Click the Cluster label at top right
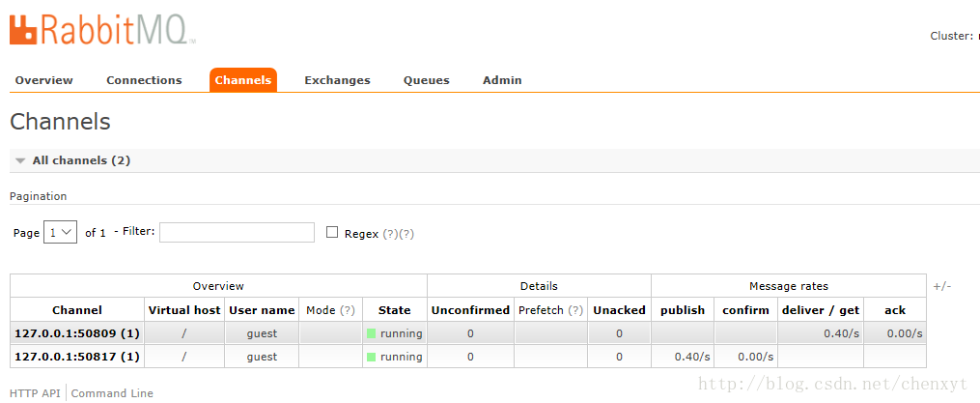Screen dimensions: 980x403 952,36
